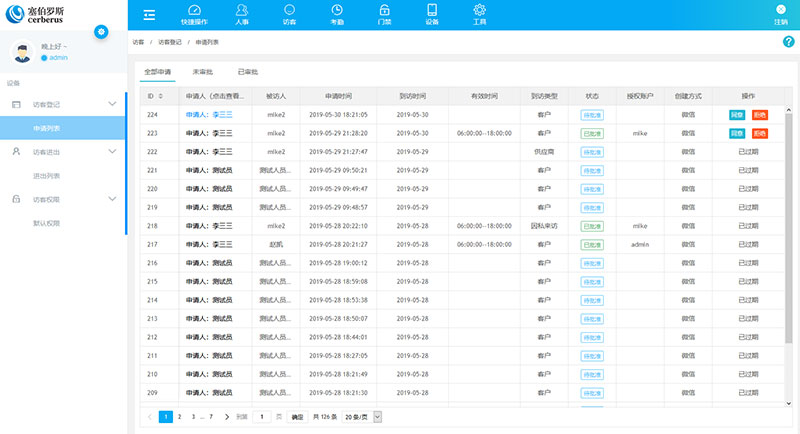Open 快捷操作 quick operations in top bar

195,14
